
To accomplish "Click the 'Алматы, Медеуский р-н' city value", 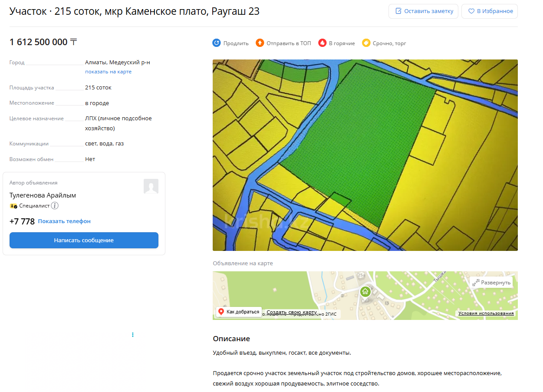I will pyautogui.click(x=118, y=63).
